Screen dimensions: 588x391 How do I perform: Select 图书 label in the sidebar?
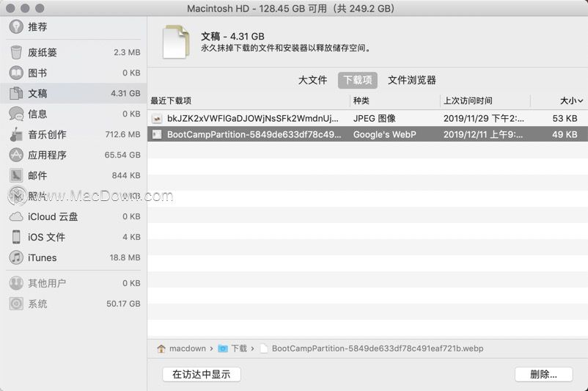[x=37, y=73]
